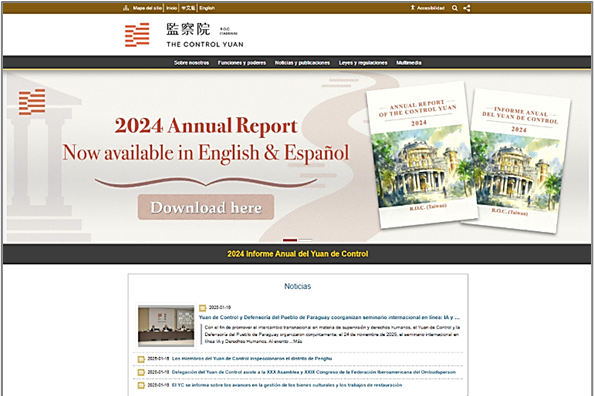594x396 pixels.
Task: Click the 2024 Annual Report banner headline
Action: (x=206, y=125)
